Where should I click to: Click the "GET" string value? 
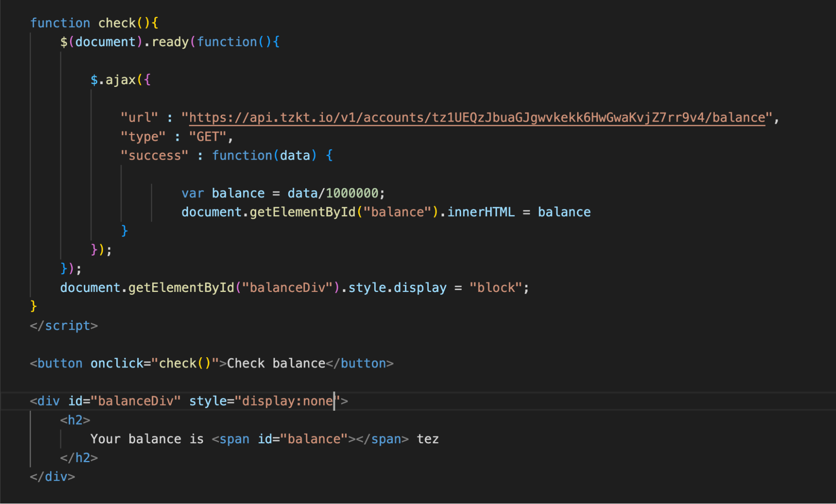[207, 137]
